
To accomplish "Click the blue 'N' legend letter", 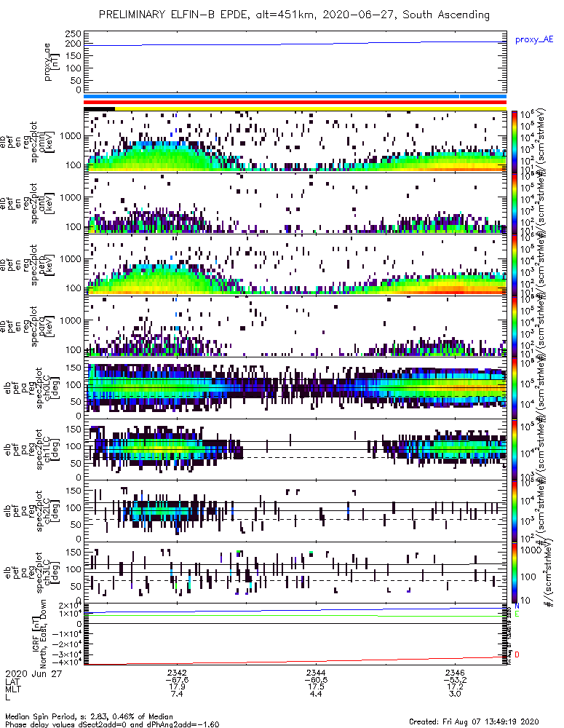I will [x=517, y=606].
